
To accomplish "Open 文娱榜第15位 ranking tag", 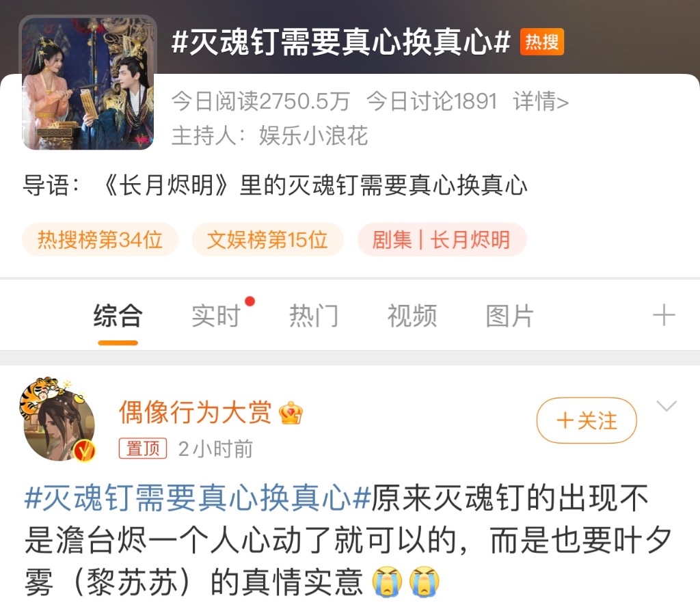I will [x=267, y=240].
